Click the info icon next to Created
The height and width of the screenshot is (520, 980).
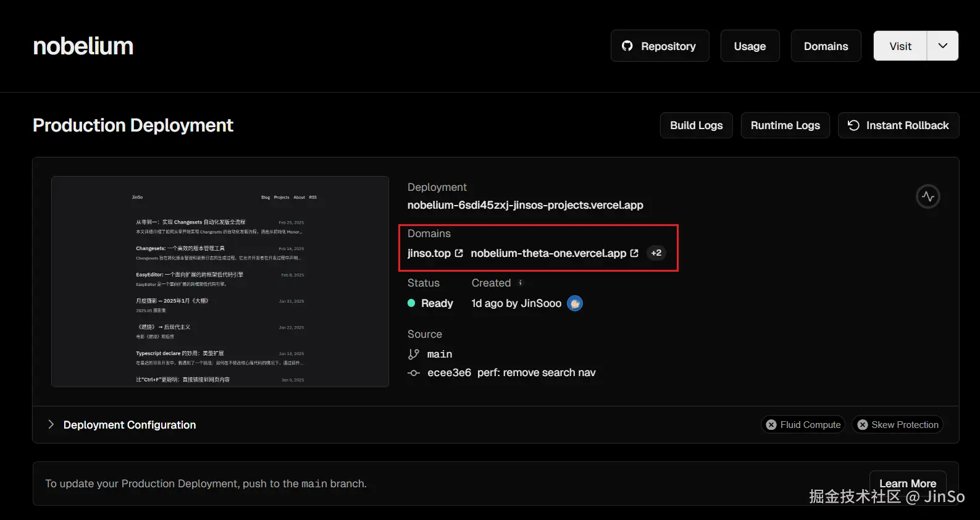tap(521, 283)
